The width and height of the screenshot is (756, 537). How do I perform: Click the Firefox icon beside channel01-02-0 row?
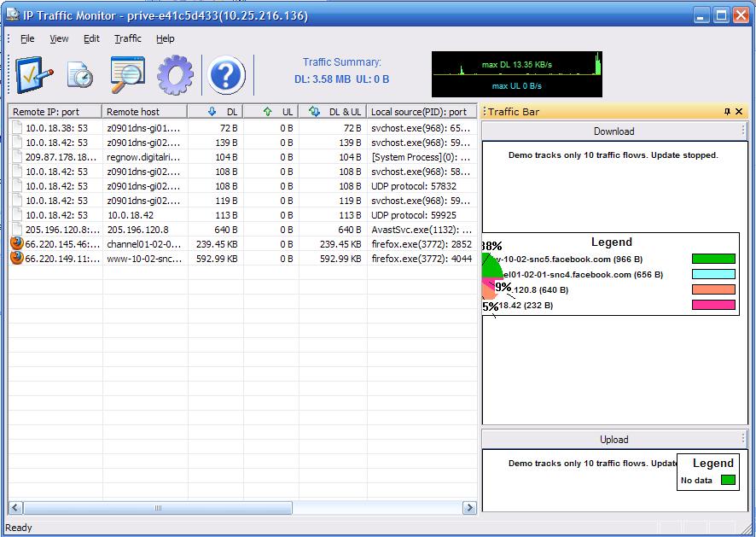coord(15,244)
